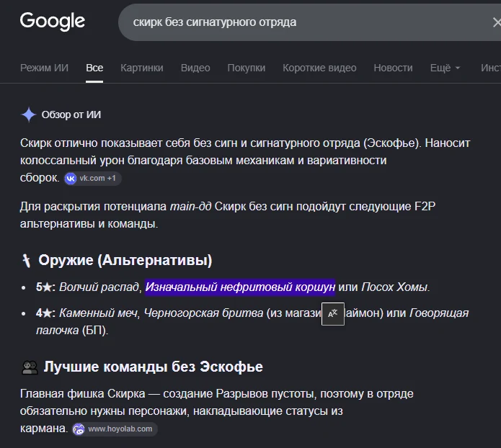
Task: Open the www.hoyolab.com source chip
Action: point(115,429)
